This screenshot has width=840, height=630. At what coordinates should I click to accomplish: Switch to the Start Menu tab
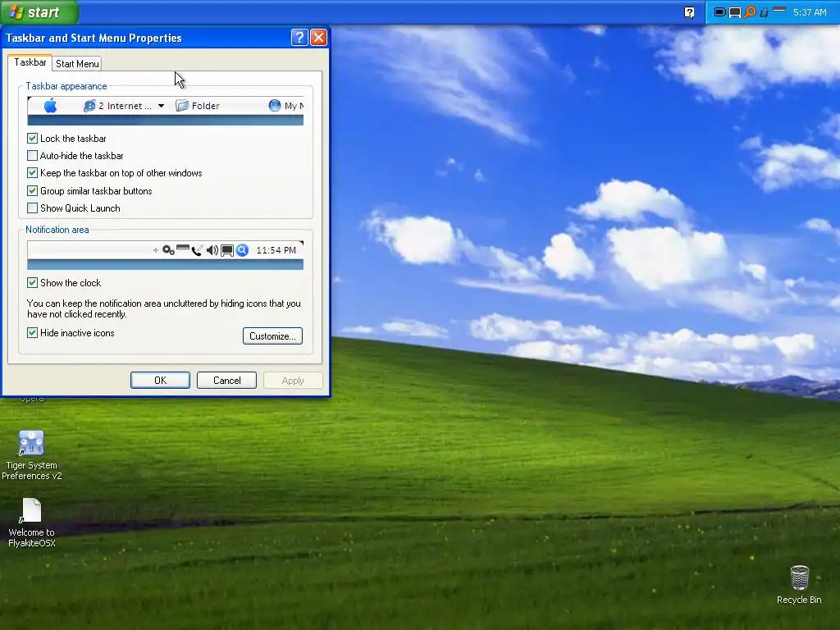(x=77, y=64)
